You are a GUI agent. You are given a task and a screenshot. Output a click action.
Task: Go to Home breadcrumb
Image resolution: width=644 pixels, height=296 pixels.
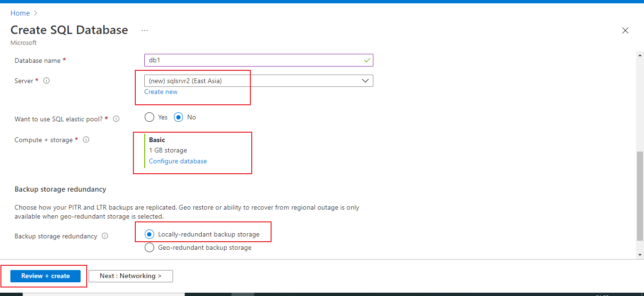pos(20,13)
